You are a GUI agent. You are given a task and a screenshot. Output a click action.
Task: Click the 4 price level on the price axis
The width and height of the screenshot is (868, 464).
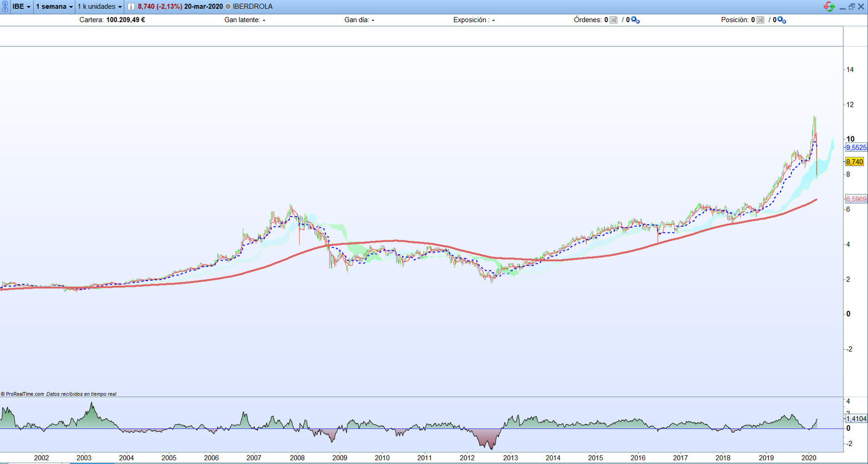(x=848, y=245)
